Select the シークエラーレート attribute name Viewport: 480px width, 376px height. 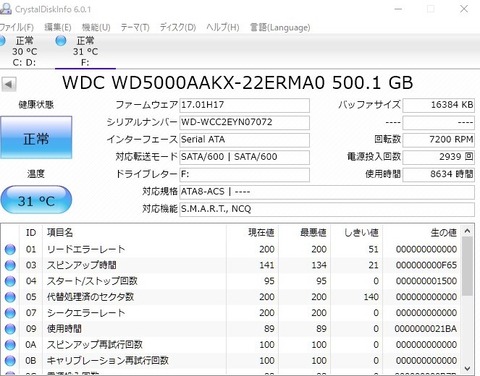click(x=86, y=313)
